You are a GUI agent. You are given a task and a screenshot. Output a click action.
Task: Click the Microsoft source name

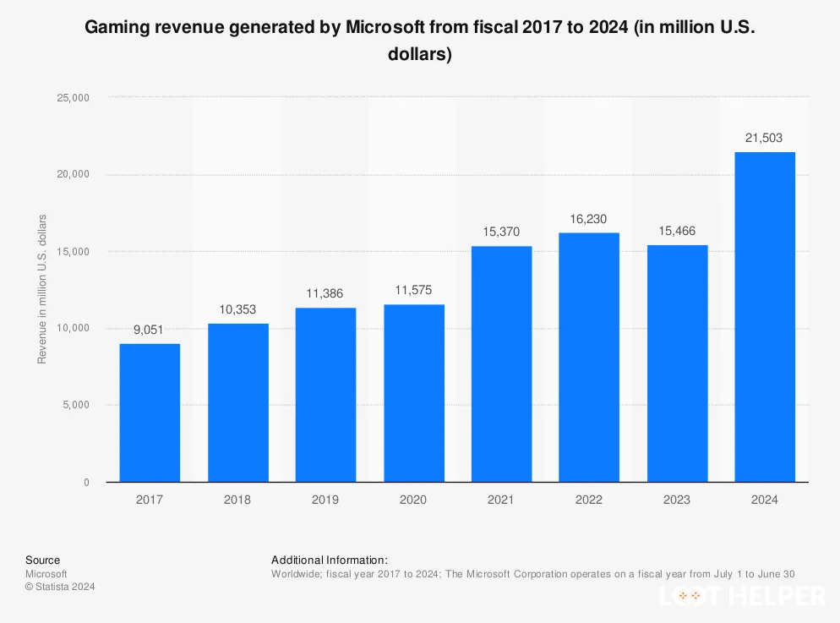tap(46, 573)
